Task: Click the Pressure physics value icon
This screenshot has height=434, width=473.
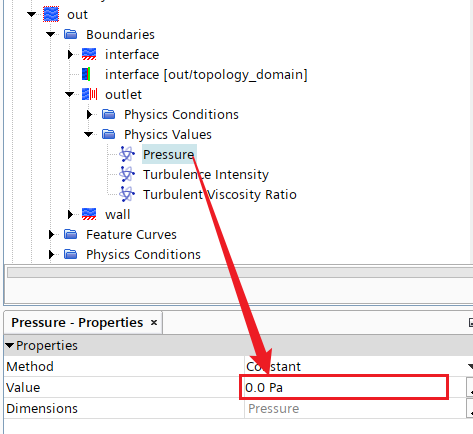Action: tap(127, 154)
